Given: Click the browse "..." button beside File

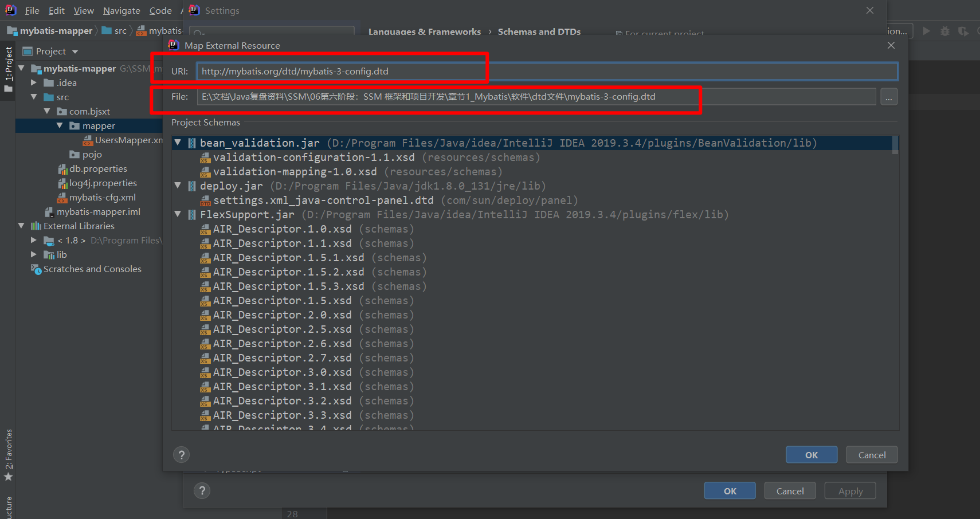Looking at the screenshot, I should click(x=889, y=97).
